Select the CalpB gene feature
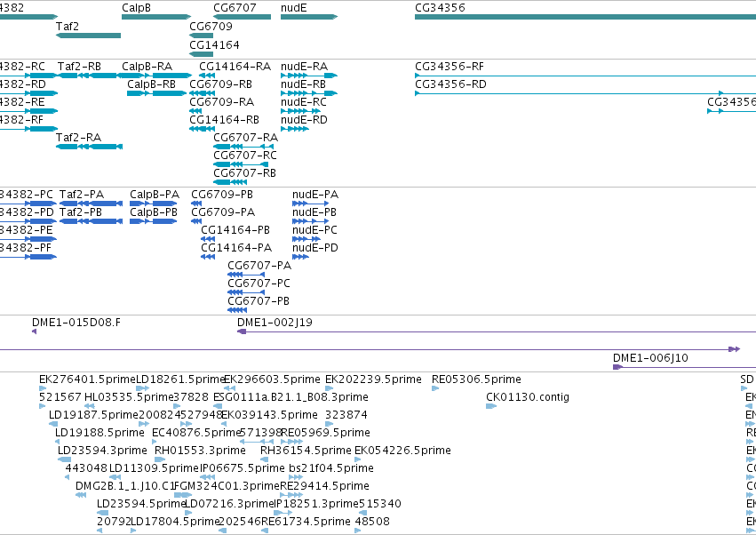756x535 pixels. (x=156, y=17)
